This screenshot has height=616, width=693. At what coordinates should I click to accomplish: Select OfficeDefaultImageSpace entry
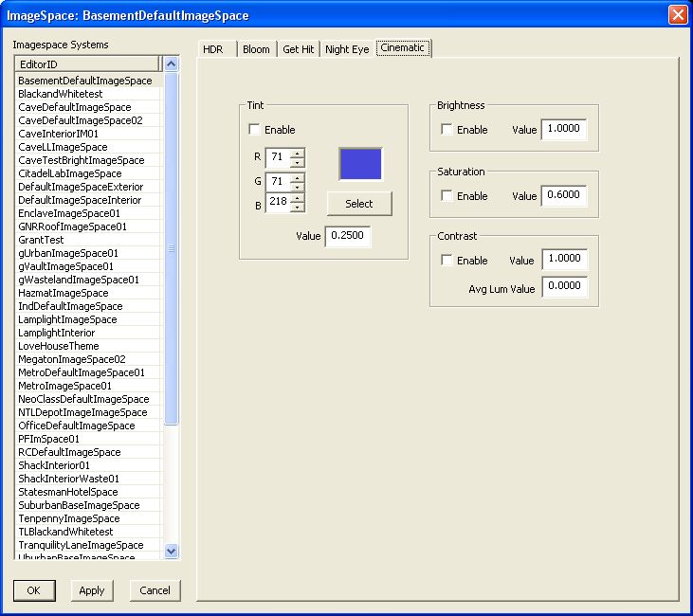87,426
